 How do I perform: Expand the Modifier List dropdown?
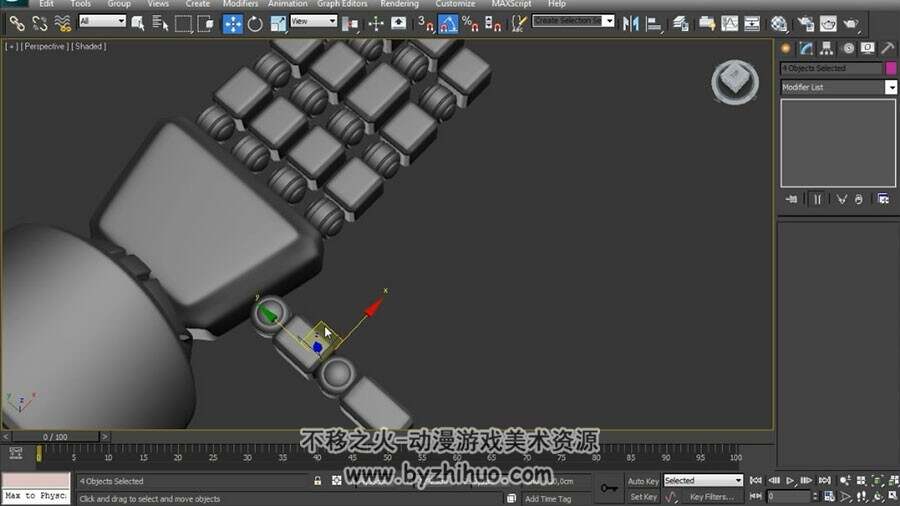[x=891, y=87]
